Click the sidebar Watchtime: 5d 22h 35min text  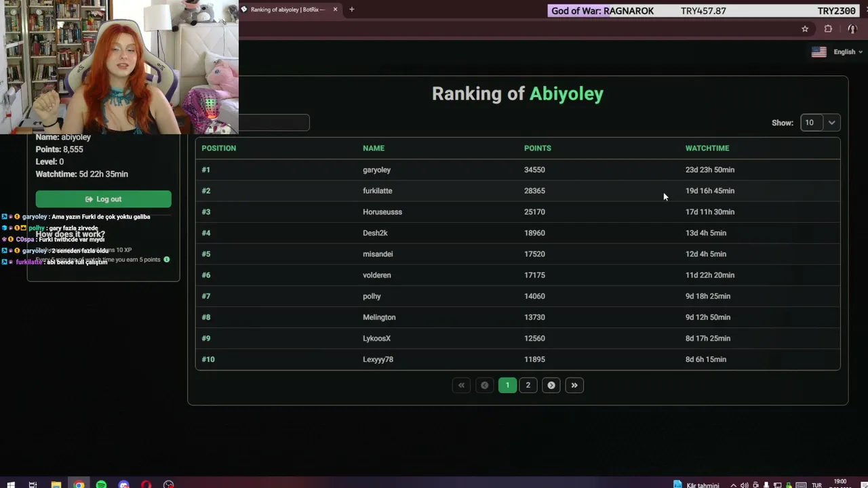click(82, 174)
